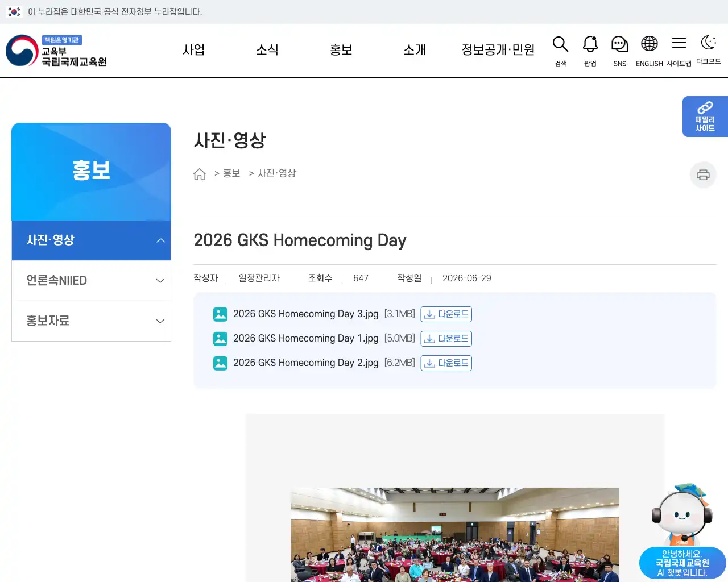Click the Homecoming Day group photo
Viewport: 728px width, 582px height.
click(455, 534)
